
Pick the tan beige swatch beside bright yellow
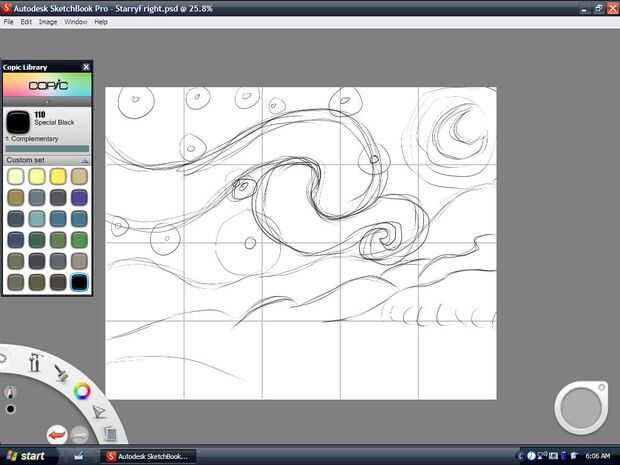coord(79,176)
